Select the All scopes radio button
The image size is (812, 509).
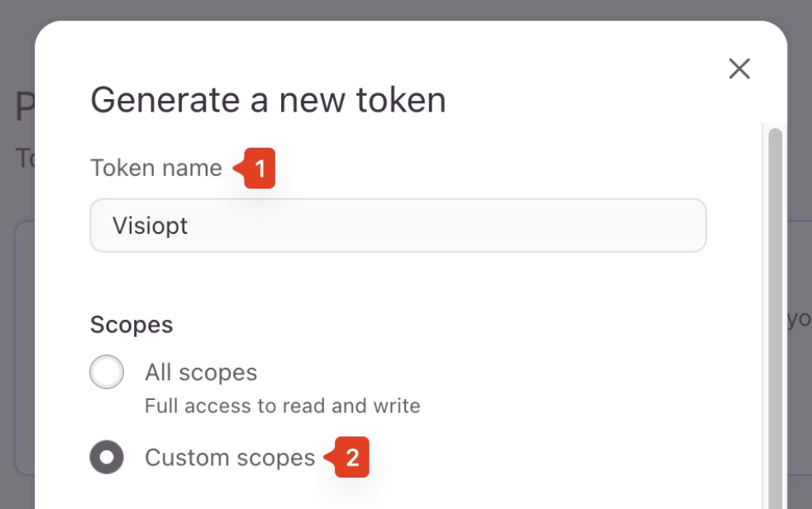click(107, 371)
